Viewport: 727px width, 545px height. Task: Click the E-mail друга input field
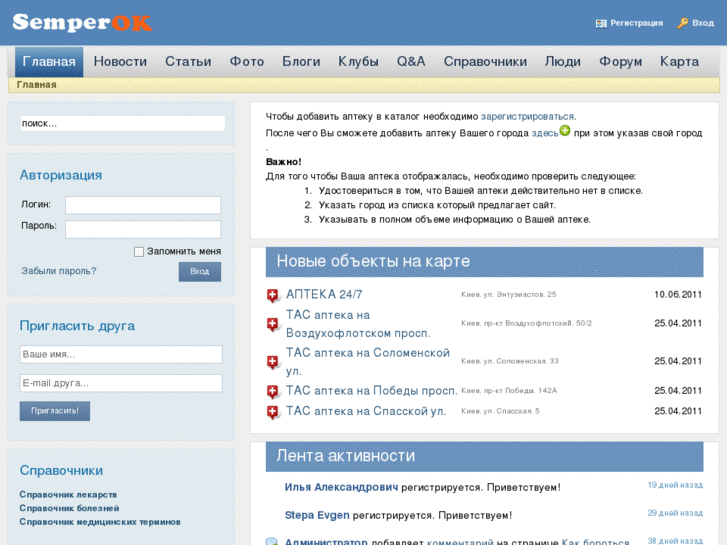(x=121, y=383)
